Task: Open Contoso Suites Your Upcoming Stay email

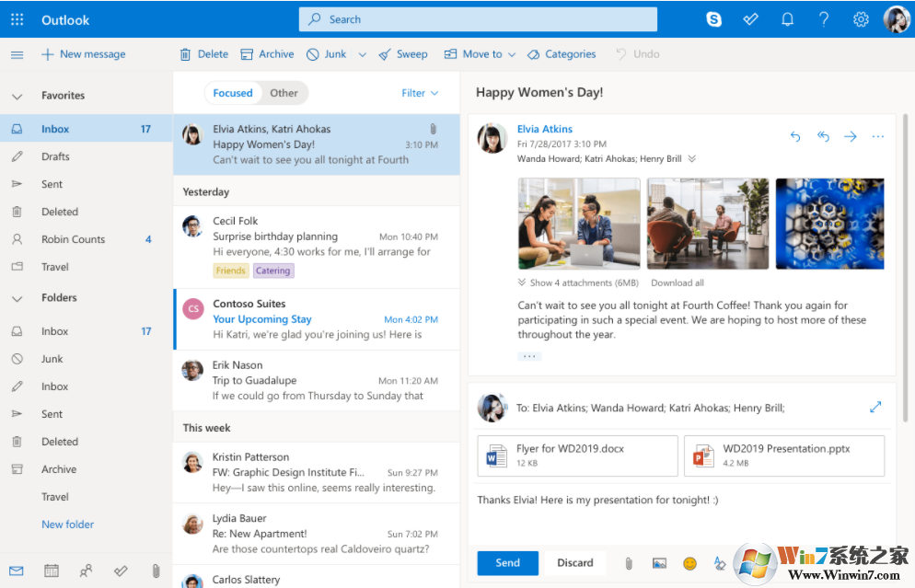Action: [x=318, y=319]
